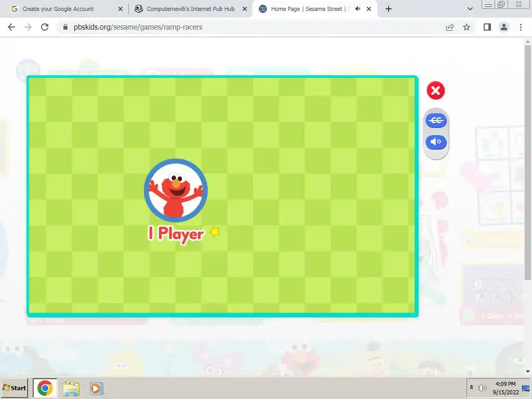532x399 pixels.
Task: Click the Chrome taskbar icon
Action: [45, 388]
